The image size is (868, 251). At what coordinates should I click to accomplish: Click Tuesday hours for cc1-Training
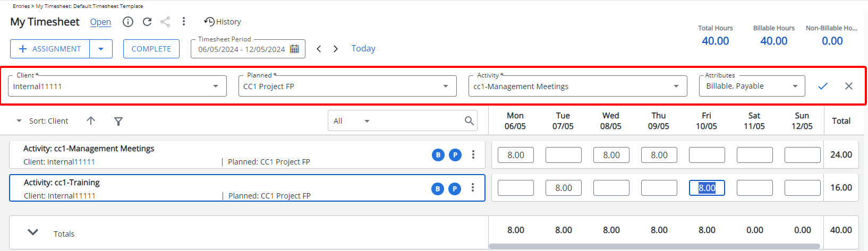pos(564,188)
